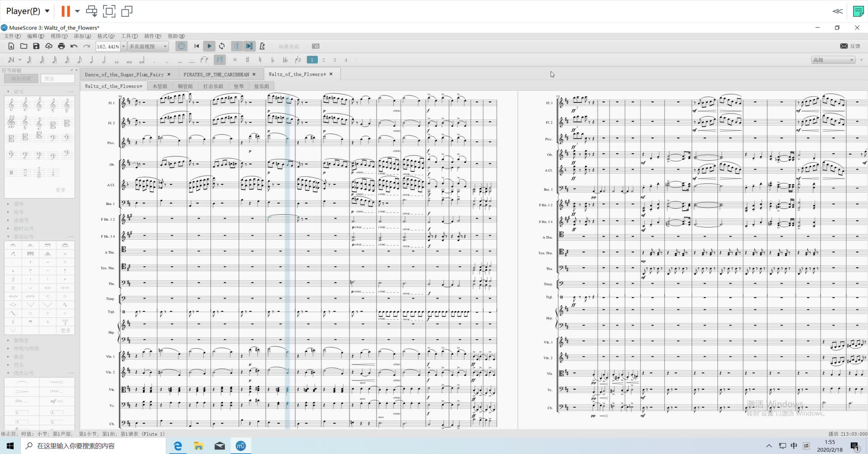
Task: Toggle loop playback
Action: tap(222, 46)
